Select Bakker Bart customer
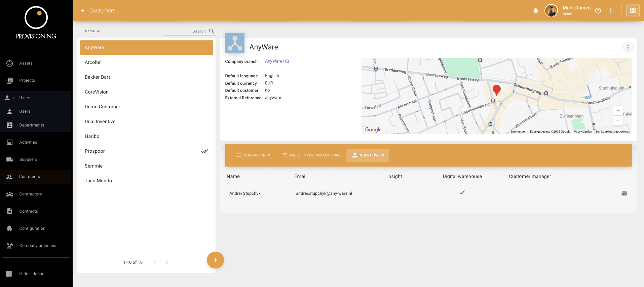 coord(147,77)
